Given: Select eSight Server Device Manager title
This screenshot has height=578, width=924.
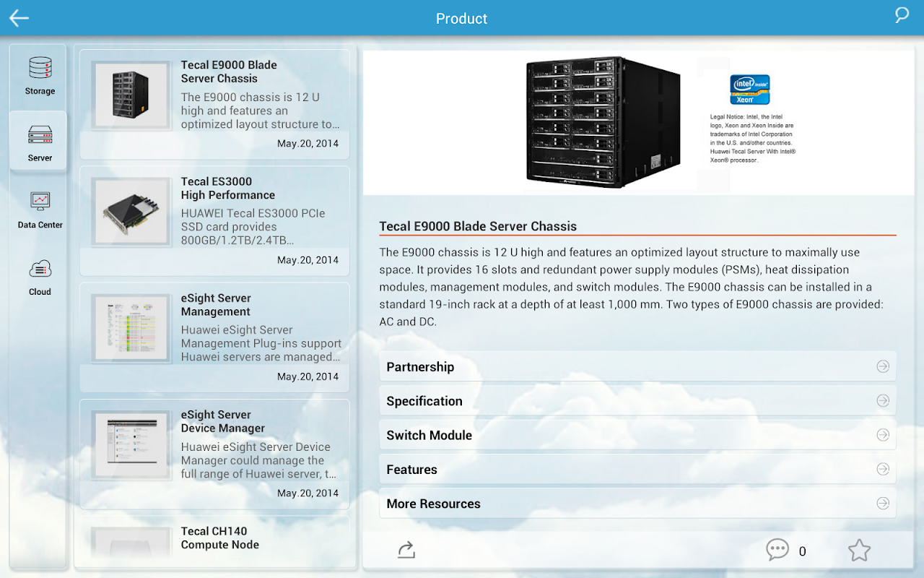Looking at the screenshot, I should click(223, 421).
